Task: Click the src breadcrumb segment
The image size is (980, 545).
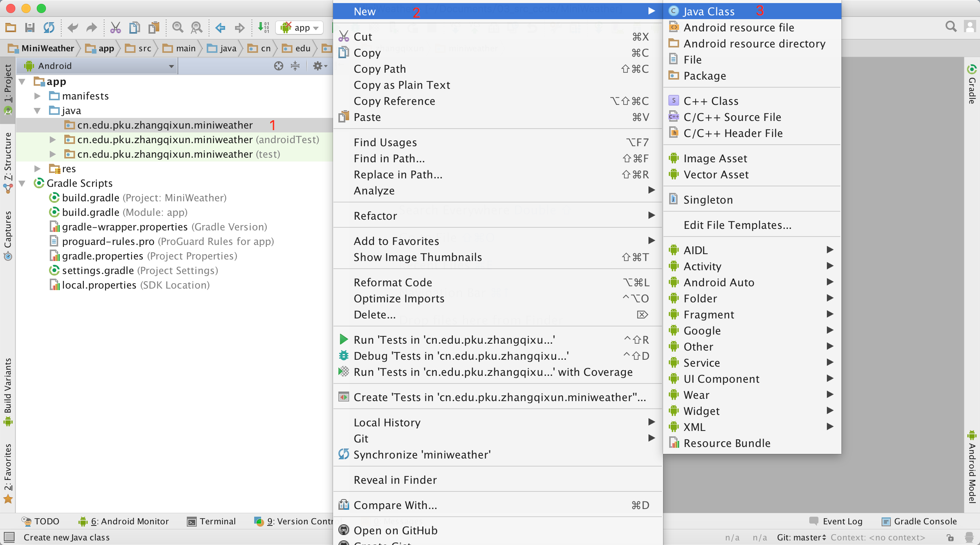Action: [139, 48]
